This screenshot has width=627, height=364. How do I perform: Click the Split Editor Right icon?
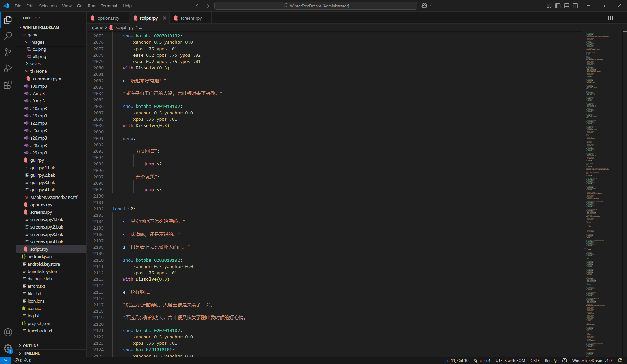[x=610, y=18]
